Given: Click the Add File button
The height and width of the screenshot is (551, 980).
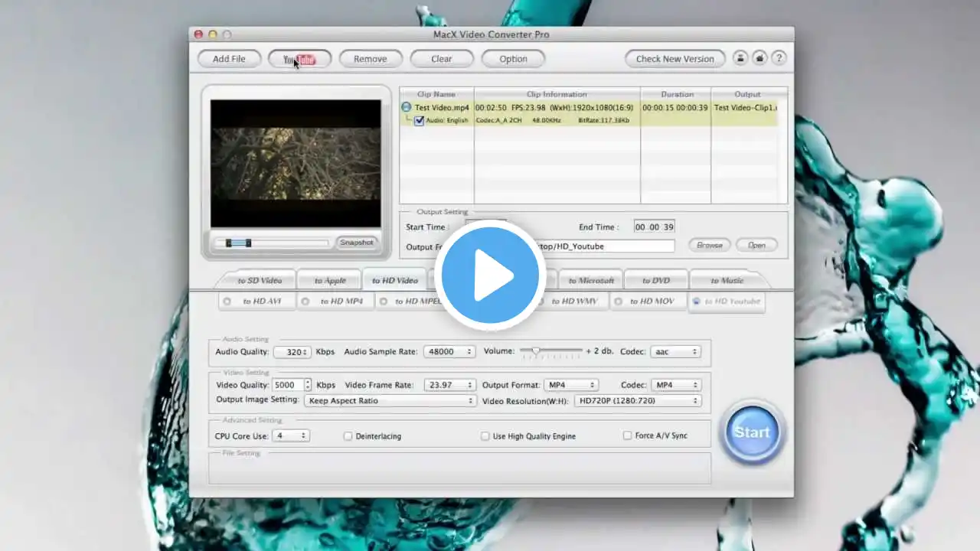Looking at the screenshot, I should click(229, 59).
